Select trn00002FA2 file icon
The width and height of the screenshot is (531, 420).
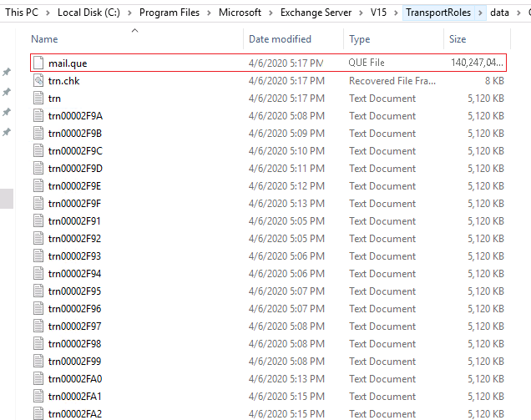pos(38,413)
